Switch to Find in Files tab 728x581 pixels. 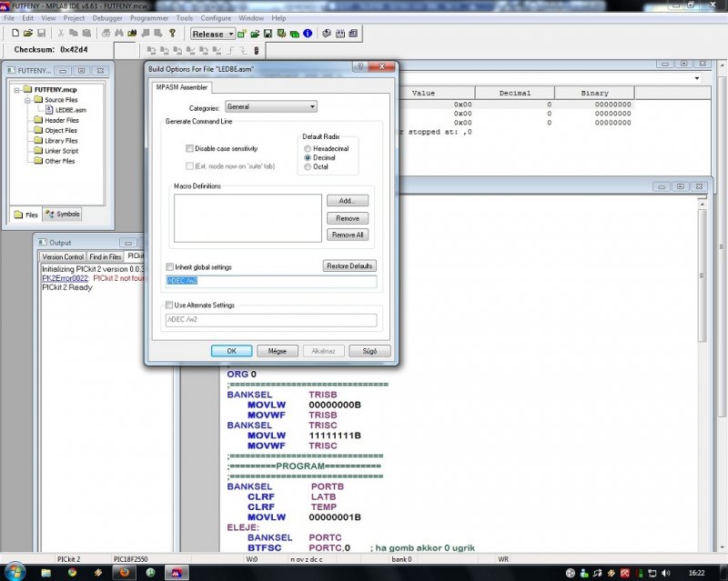(106, 256)
